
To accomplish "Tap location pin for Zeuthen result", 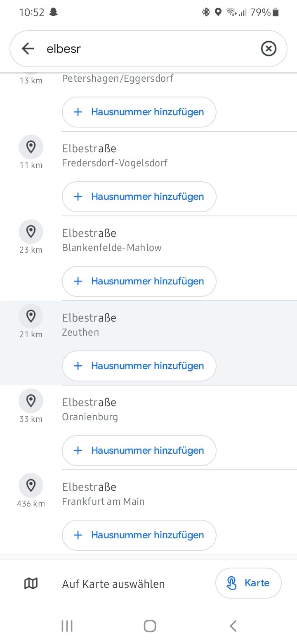I will point(31,316).
